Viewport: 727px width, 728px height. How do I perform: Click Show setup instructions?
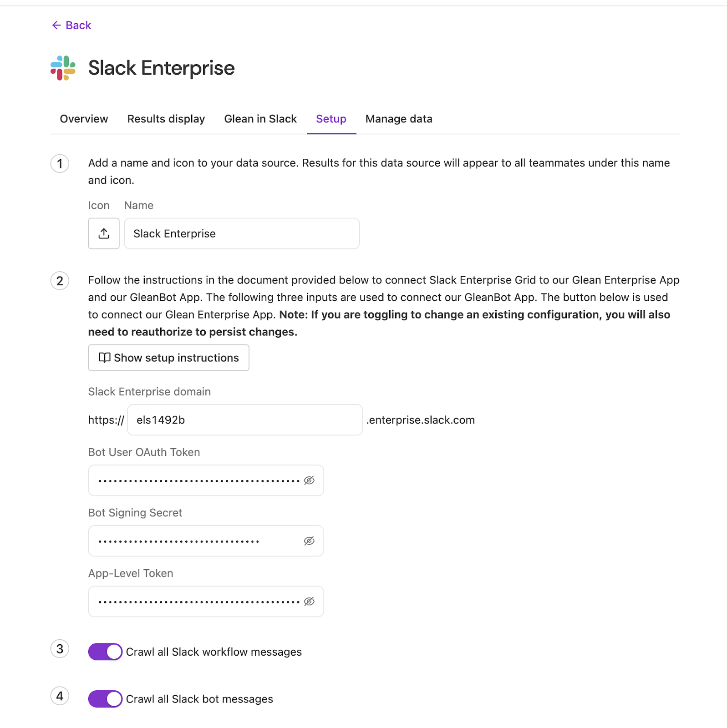pos(168,358)
